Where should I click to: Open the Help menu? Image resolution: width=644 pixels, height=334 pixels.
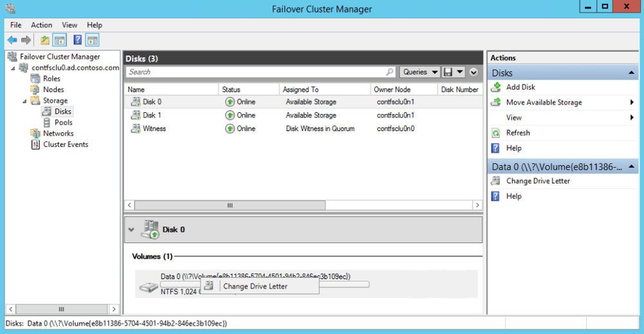(95, 25)
